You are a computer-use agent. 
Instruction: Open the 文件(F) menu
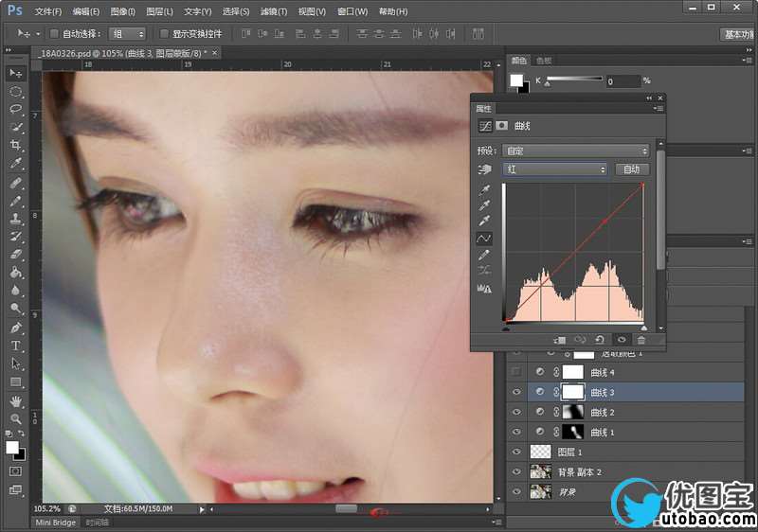pos(48,11)
